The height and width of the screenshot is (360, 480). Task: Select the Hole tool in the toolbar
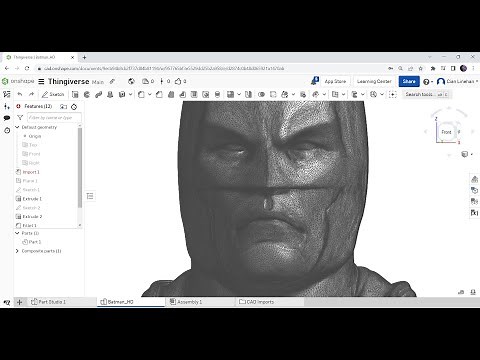206,95
